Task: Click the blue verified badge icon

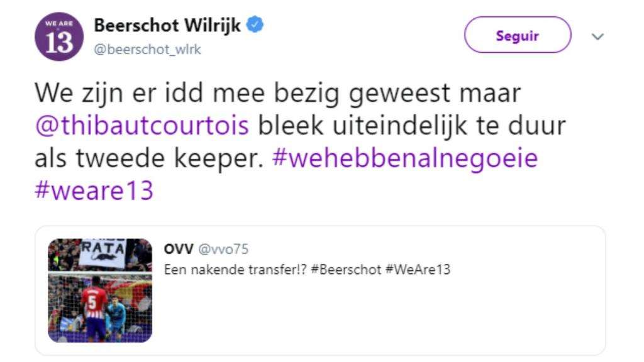Action: [x=255, y=25]
